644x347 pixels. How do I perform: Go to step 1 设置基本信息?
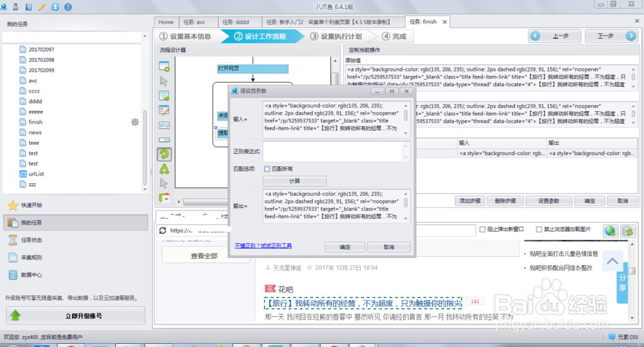pyautogui.click(x=185, y=36)
